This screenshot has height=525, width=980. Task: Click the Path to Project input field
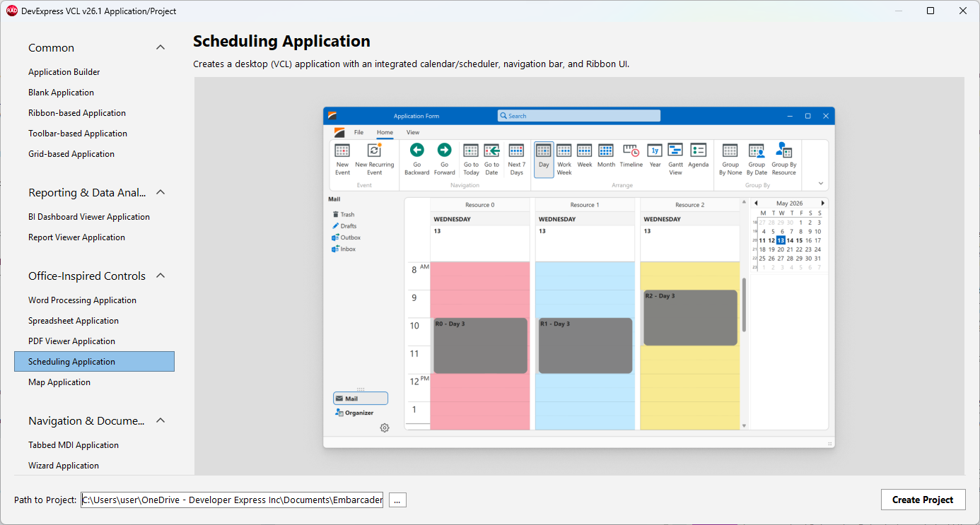pos(232,500)
